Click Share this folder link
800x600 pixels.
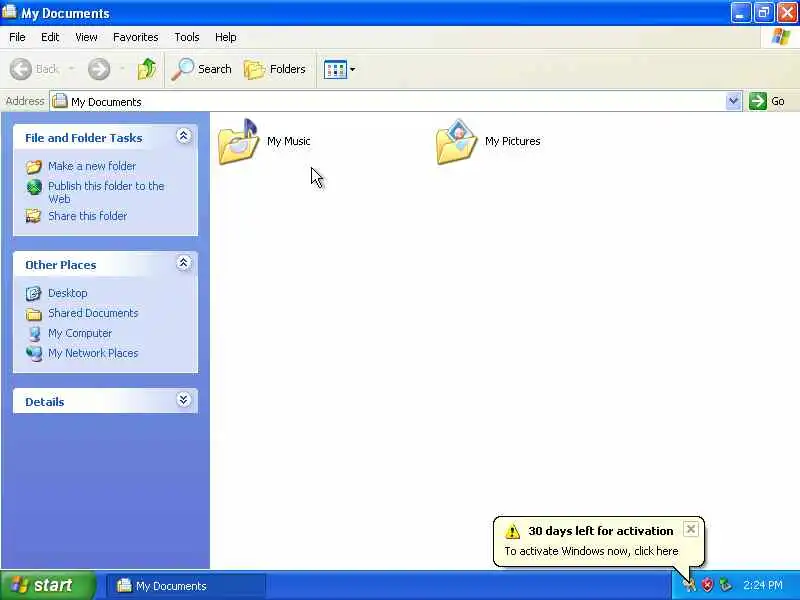click(x=87, y=216)
